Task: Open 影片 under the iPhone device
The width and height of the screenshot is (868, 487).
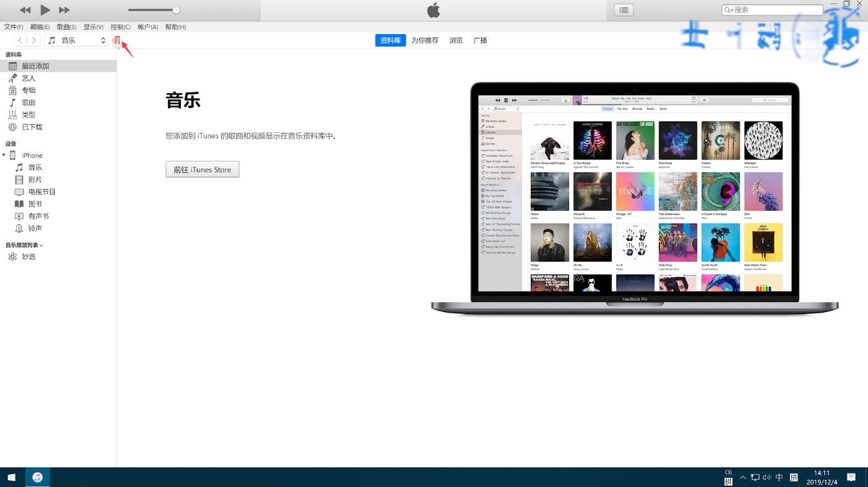Action: [58, 180]
